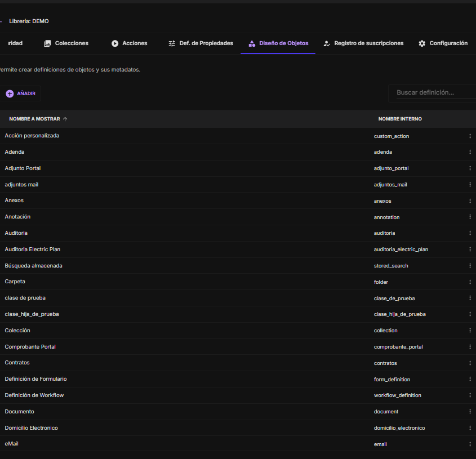Sort by the Nombre Interno column header
Screen dimensions: 476x459
point(400,119)
